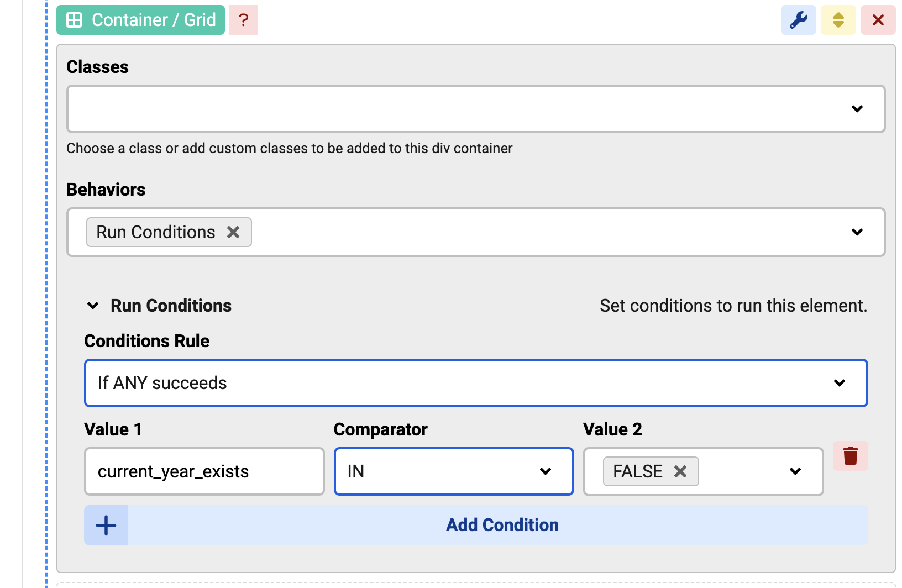Remove the Run Conditions behavior tag
Screen dimensions: 902x588
[233, 232]
